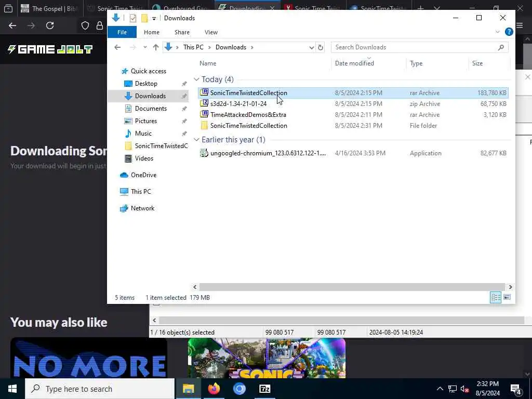Sort by the Type column header
The width and height of the screenshot is (532, 399).
416,63
